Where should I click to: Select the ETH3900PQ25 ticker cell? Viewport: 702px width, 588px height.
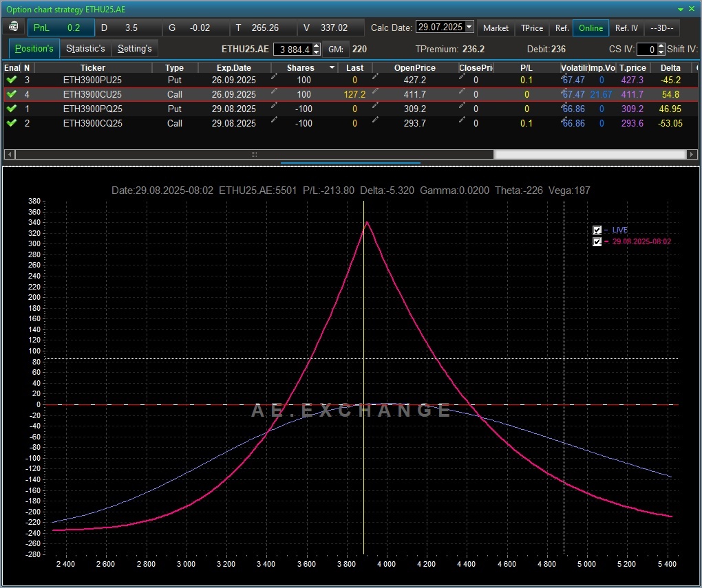93,109
